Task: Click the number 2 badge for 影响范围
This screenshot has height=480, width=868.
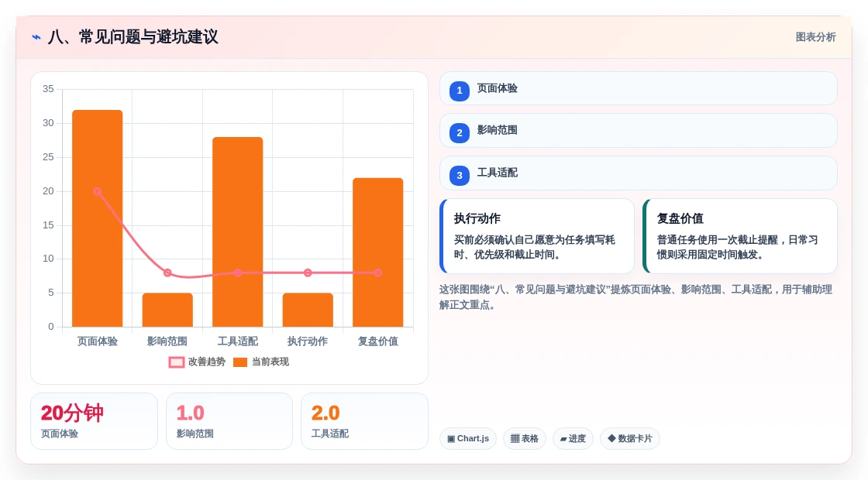Action: pos(460,132)
